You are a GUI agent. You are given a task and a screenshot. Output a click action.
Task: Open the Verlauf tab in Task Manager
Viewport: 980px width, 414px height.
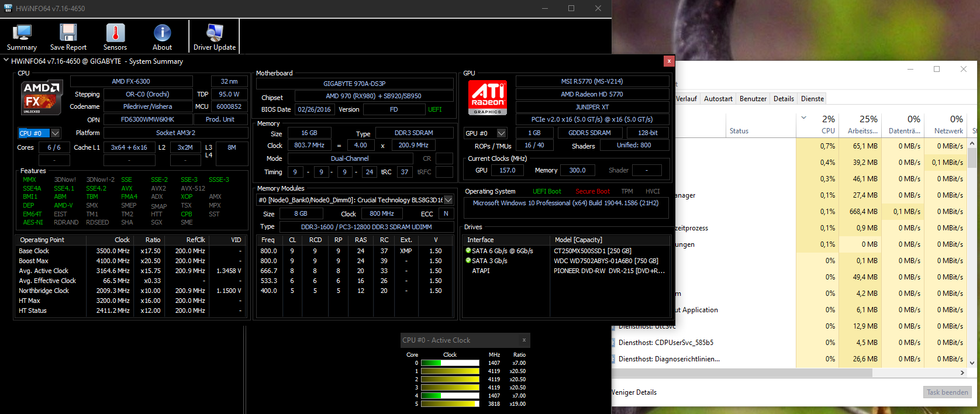[x=686, y=99]
